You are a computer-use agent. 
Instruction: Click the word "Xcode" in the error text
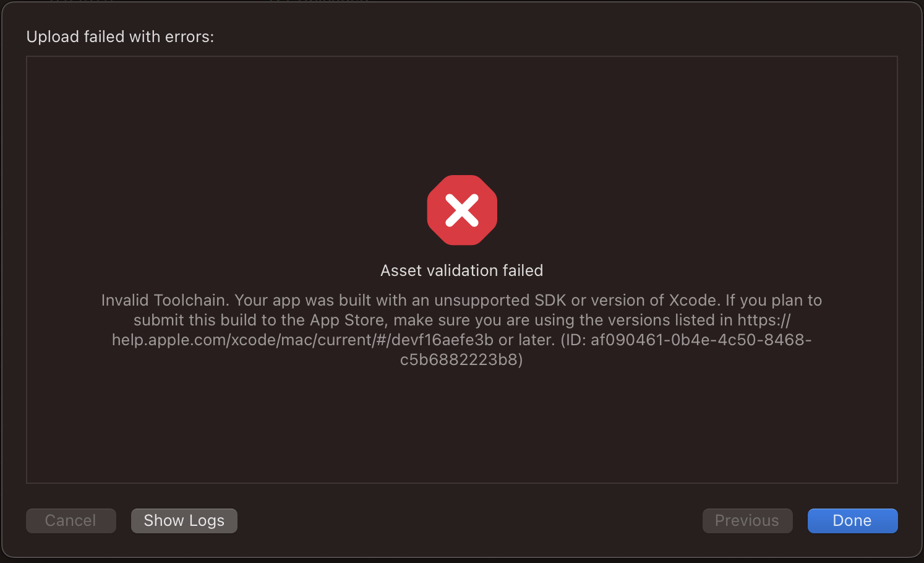[693, 300]
